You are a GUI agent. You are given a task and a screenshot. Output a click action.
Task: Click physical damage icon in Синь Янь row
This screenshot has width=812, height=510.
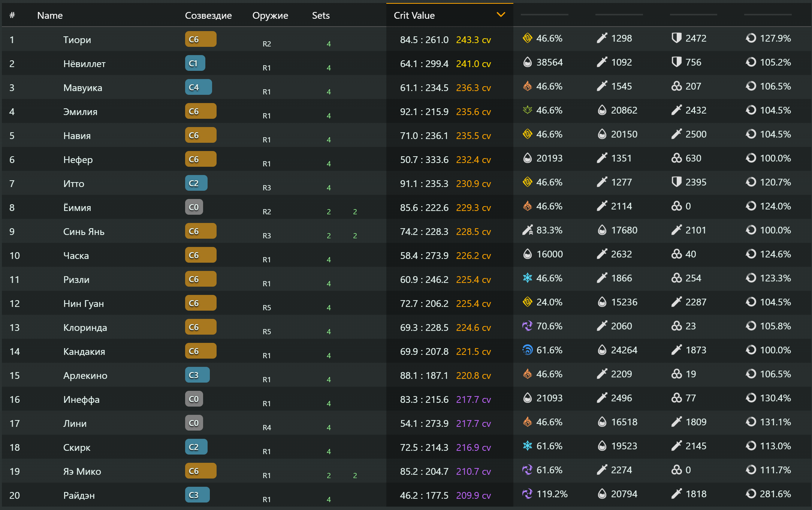tap(527, 230)
